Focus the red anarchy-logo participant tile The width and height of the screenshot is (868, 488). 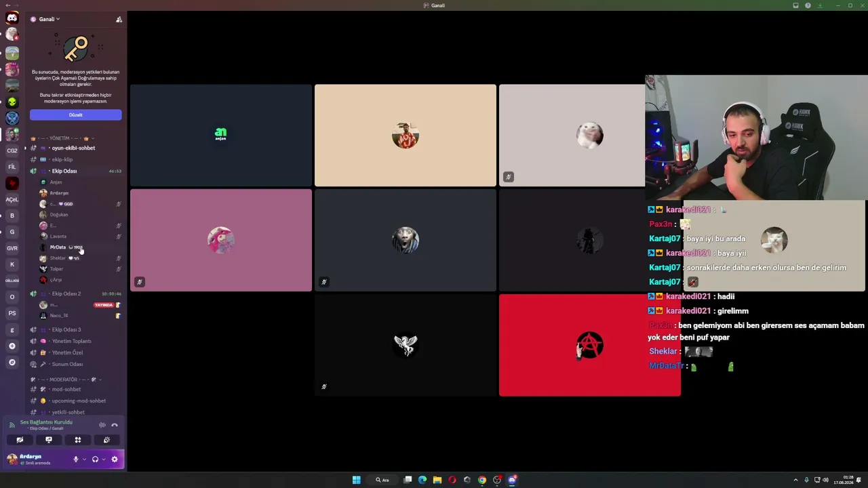click(x=590, y=345)
